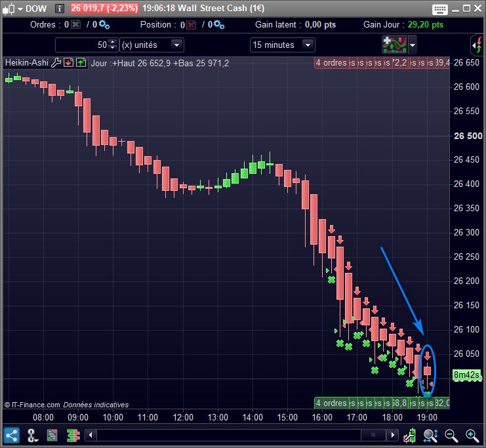Click the Gain latent 0,00 pts value

click(x=320, y=25)
